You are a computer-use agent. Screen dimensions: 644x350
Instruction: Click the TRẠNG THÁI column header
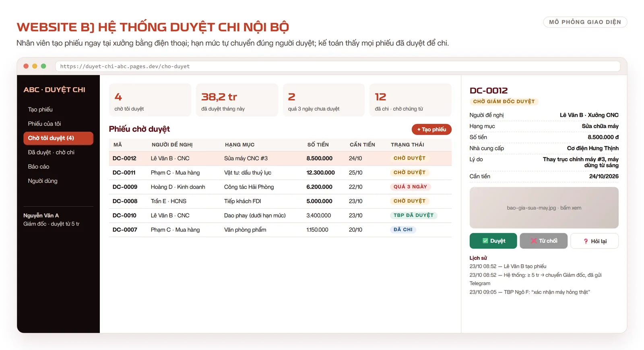click(x=407, y=145)
